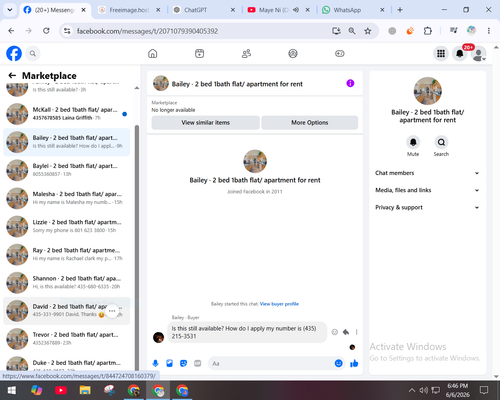Bookmark this page with star icon

point(368,31)
